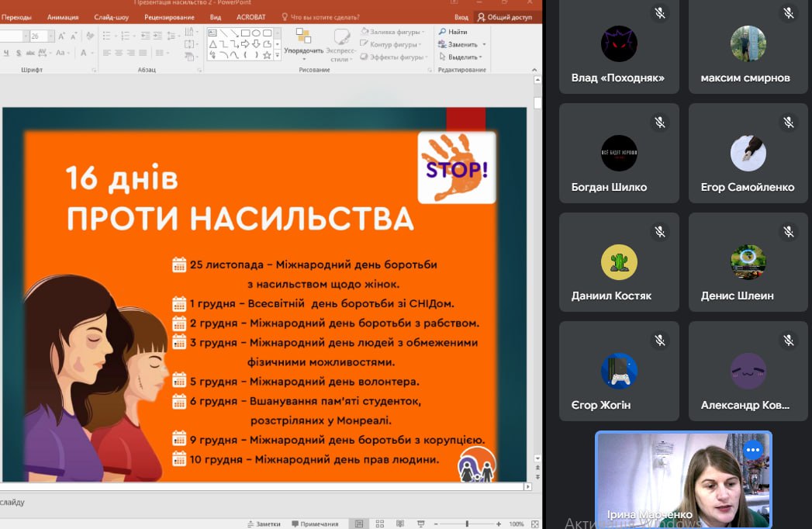Viewport: 812px width, 529px height.
Task: Select the triangle shape in shapes gallery
Action: pos(213,44)
